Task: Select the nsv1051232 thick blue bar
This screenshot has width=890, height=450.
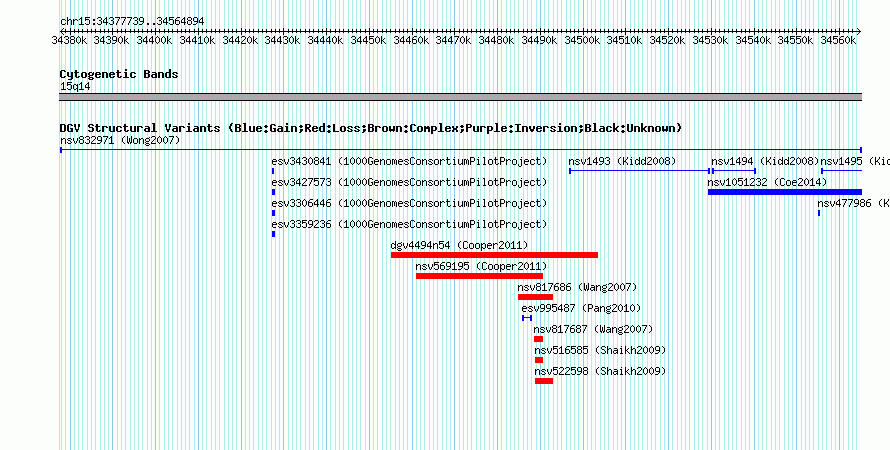Action: click(785, 192)
